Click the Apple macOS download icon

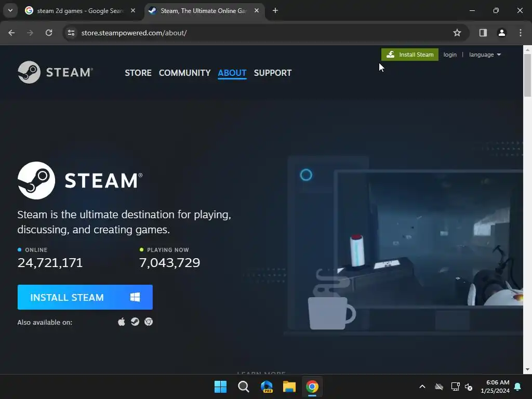[122, 322]
